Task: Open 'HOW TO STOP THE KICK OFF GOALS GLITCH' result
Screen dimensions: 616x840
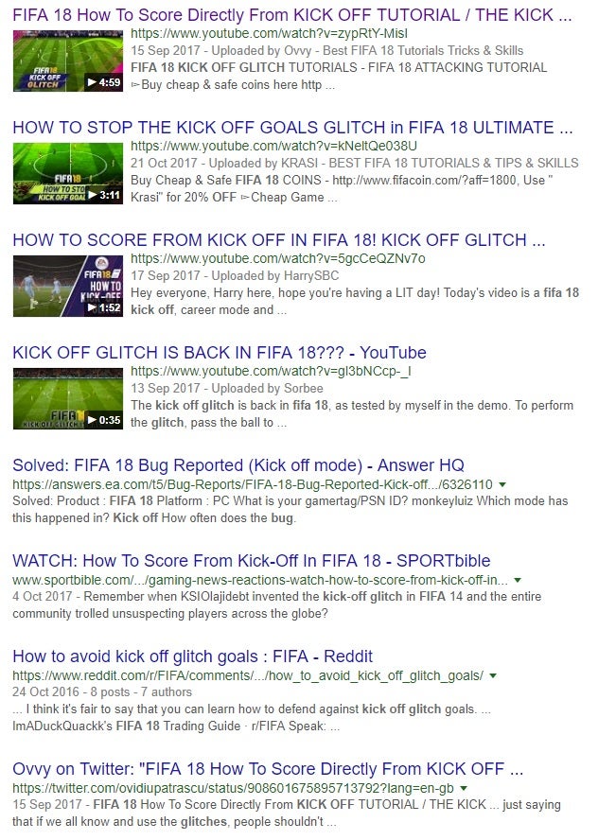Action: tap(292, 128)
